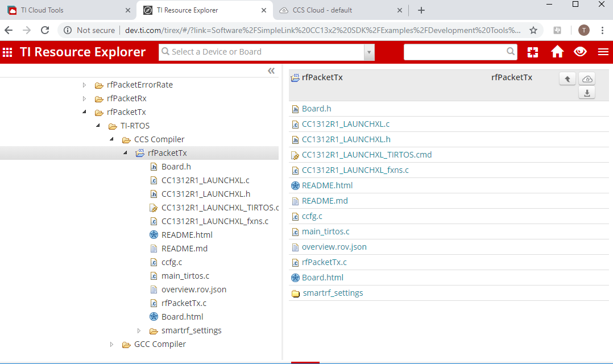Select rfPacketTx.c in the tree
Image resolution: width=613 pixels, height=364 pixels.
[184, 303]
